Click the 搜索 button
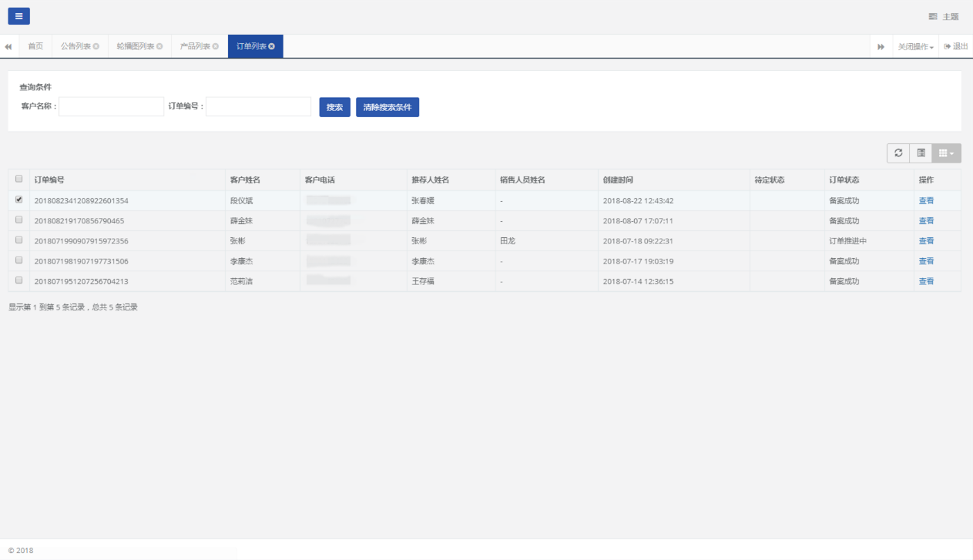Screen dimensions: 973x560 (x=334, y=107)
